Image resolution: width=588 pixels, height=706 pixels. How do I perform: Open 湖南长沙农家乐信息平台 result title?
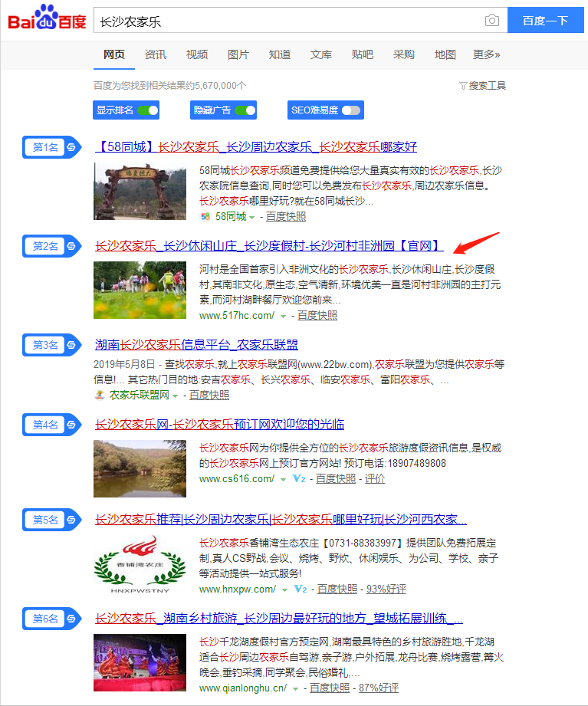coord(196,344)
